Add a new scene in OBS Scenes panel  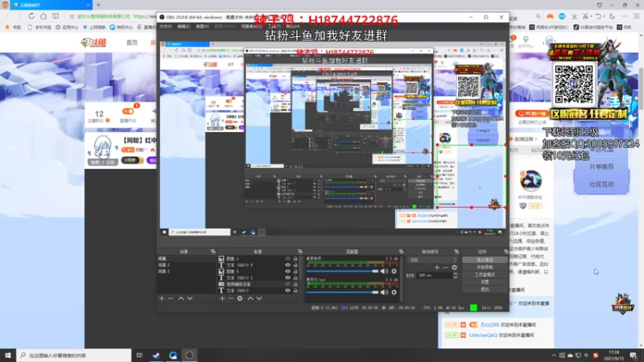pyautogui.click(x=162, y=298)
